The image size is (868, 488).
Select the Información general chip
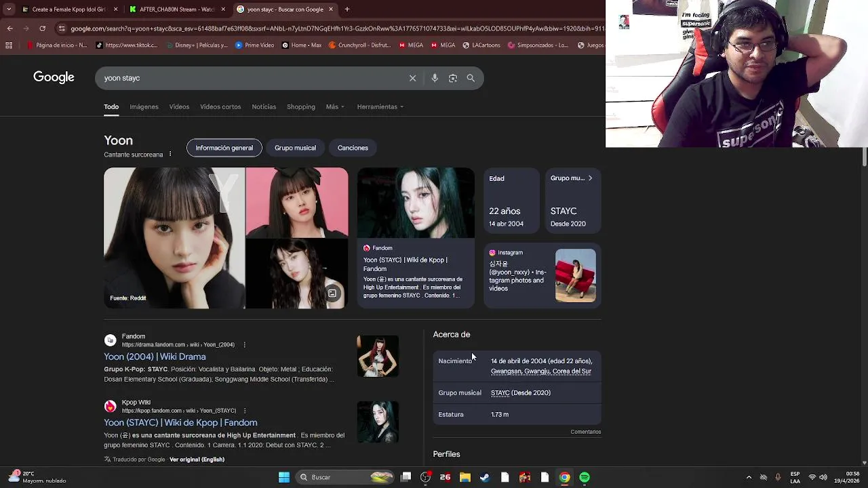point(224,148)
